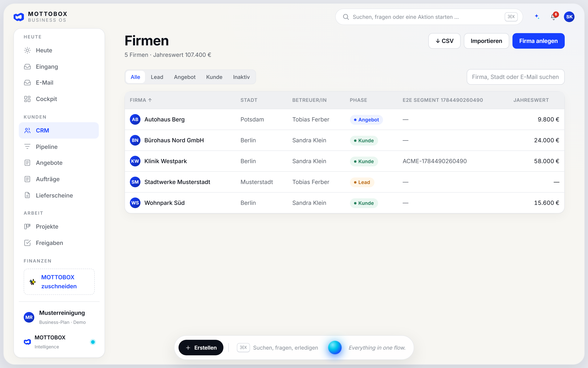Click the Freigaben checkbox icon
The height and width of the screenshot is (368, 588).
click(27, 243)
